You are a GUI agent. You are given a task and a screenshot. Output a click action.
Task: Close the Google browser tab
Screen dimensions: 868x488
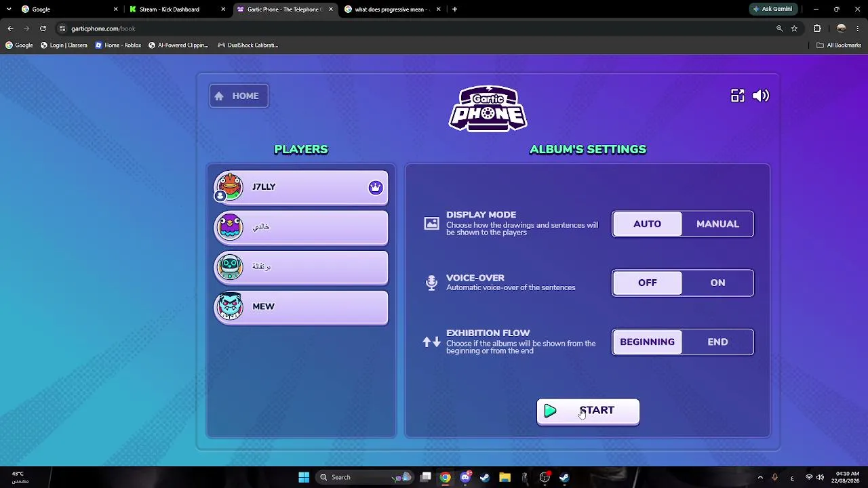point(115,9)
